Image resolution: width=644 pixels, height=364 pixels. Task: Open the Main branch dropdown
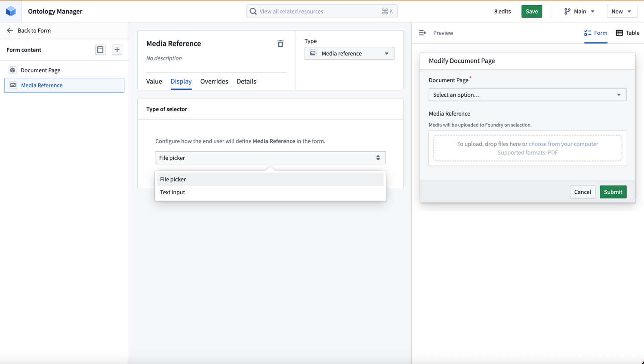[x=579, y=11]
